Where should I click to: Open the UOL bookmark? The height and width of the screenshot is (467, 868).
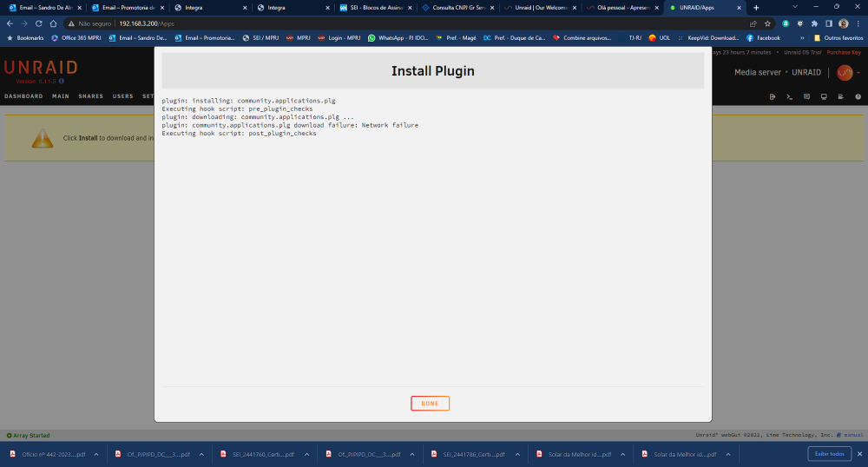click(660, 38)
